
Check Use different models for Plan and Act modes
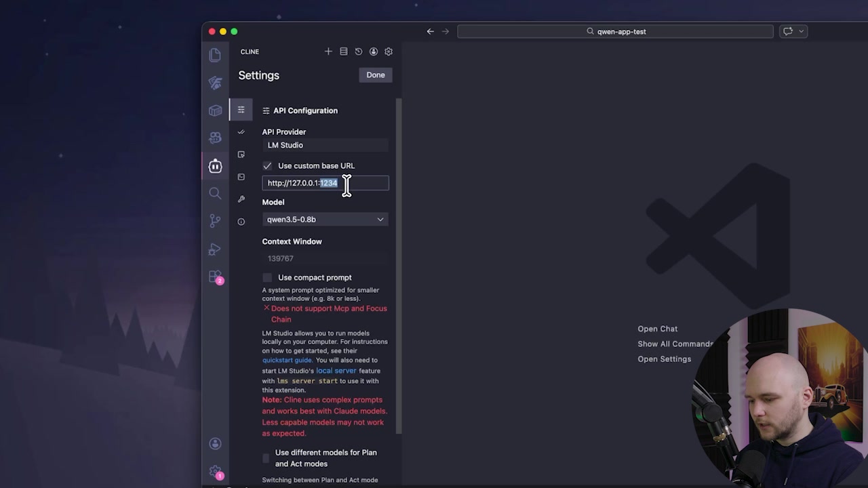pyautogui.click(x=266, y=458)
